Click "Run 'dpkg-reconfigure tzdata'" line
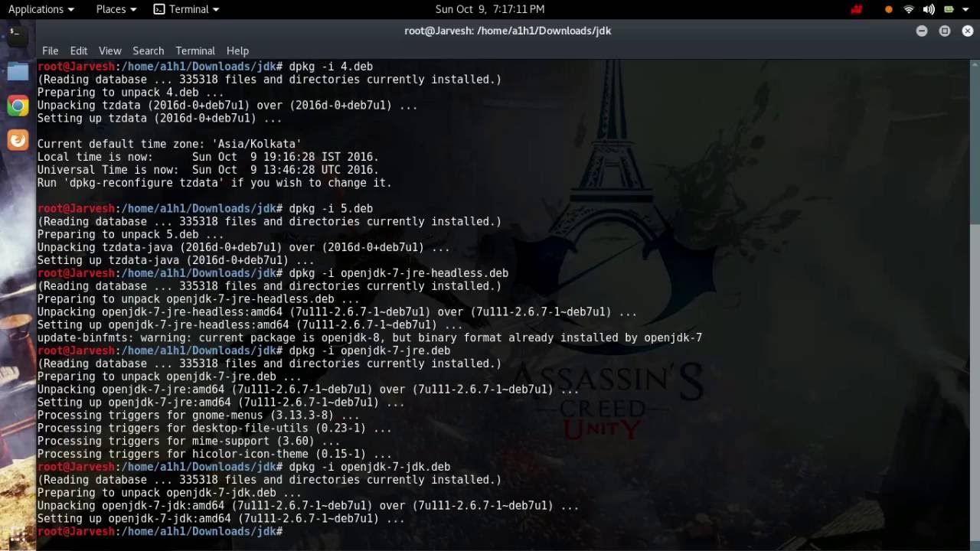Screen dimensions: 980x551 coord(214,183)
